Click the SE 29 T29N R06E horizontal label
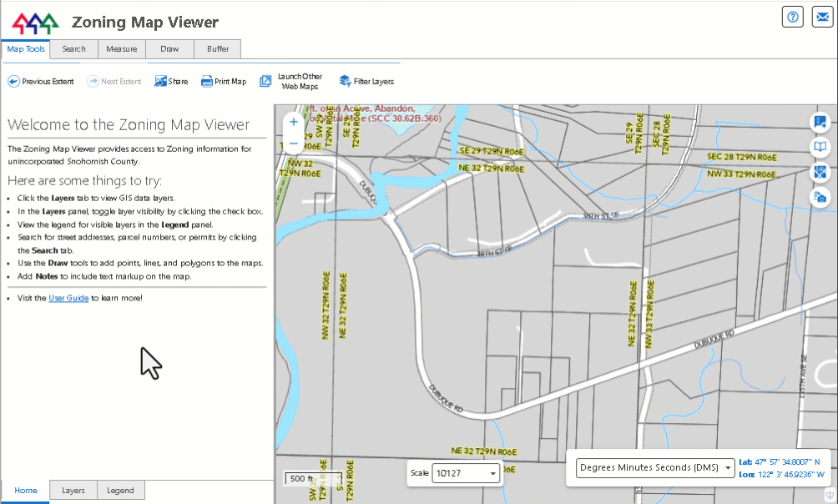Screen dimensions: 838x504 (492, 151)
